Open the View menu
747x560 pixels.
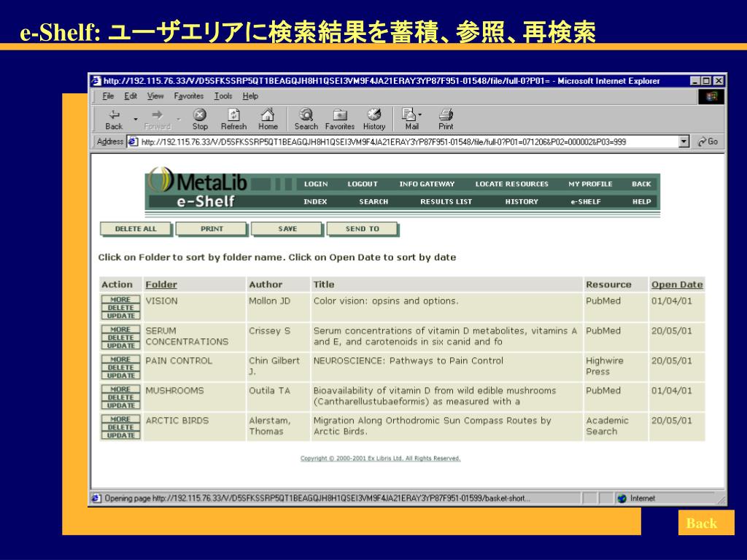pos(155,96)
